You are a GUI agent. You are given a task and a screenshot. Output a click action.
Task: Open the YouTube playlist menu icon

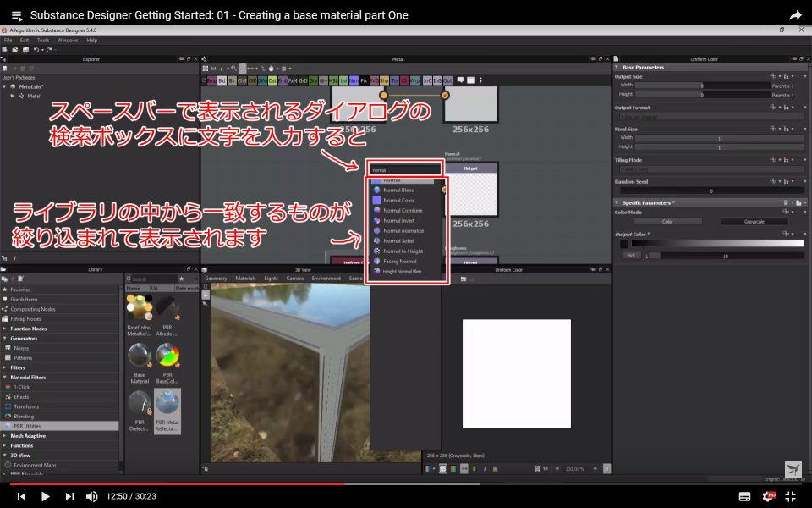coord(17,15)
